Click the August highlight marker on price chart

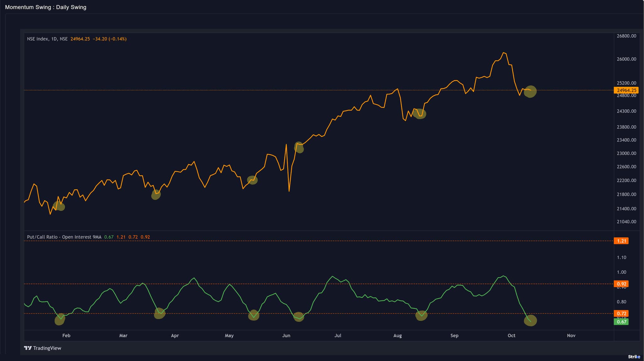[x=420, y=114]
